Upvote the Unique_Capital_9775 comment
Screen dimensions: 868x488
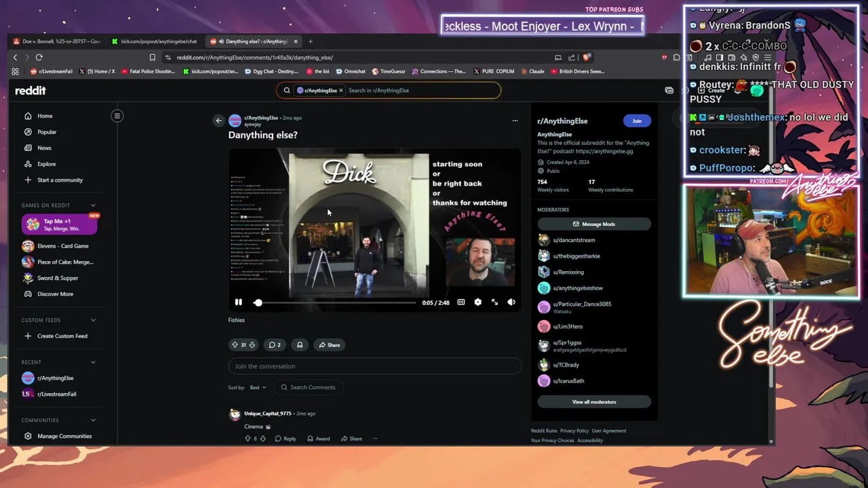click(248, 439)
